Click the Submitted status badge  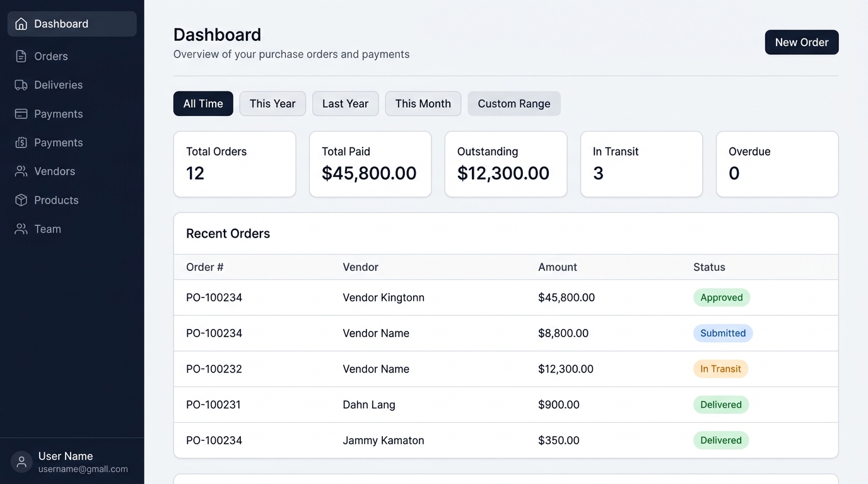pyautogui.click(x=723, y=333)
